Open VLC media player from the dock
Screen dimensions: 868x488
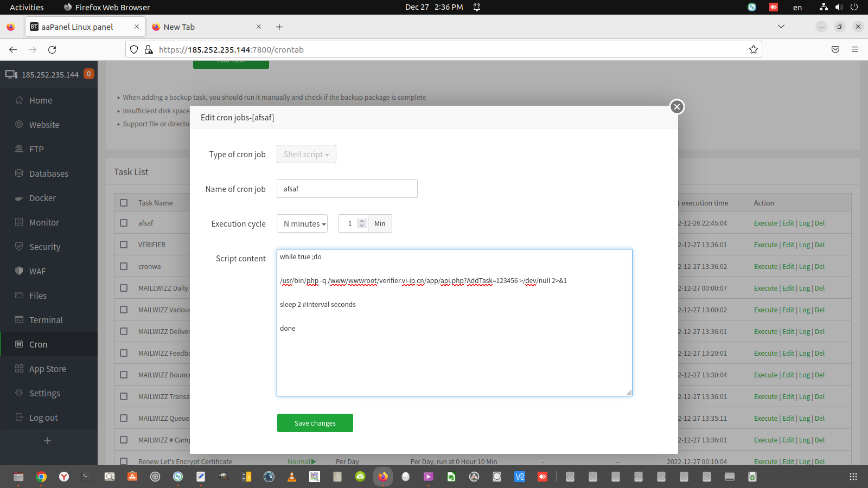pyautogui.click(x=292, y=477)
